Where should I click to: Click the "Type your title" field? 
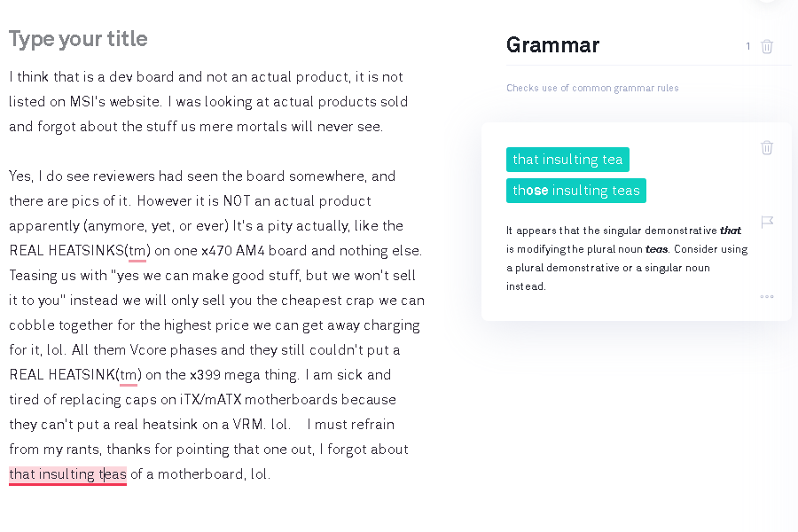(x=78, y=39)
